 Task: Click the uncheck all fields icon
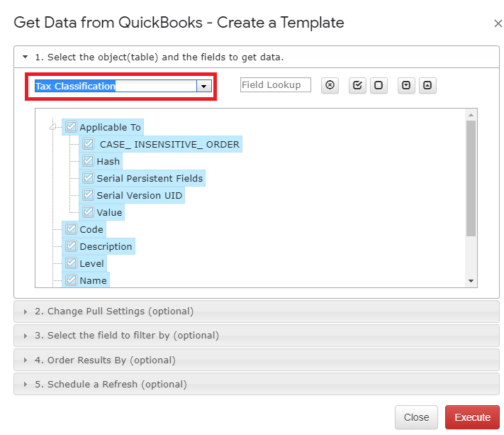pos(379,86)
